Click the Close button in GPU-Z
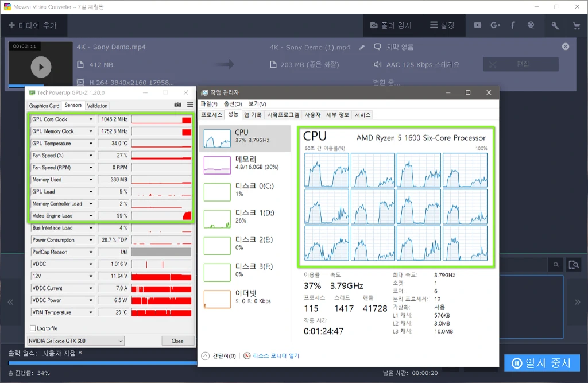Viewport: 588px width, 383px height. coord(177,341)
